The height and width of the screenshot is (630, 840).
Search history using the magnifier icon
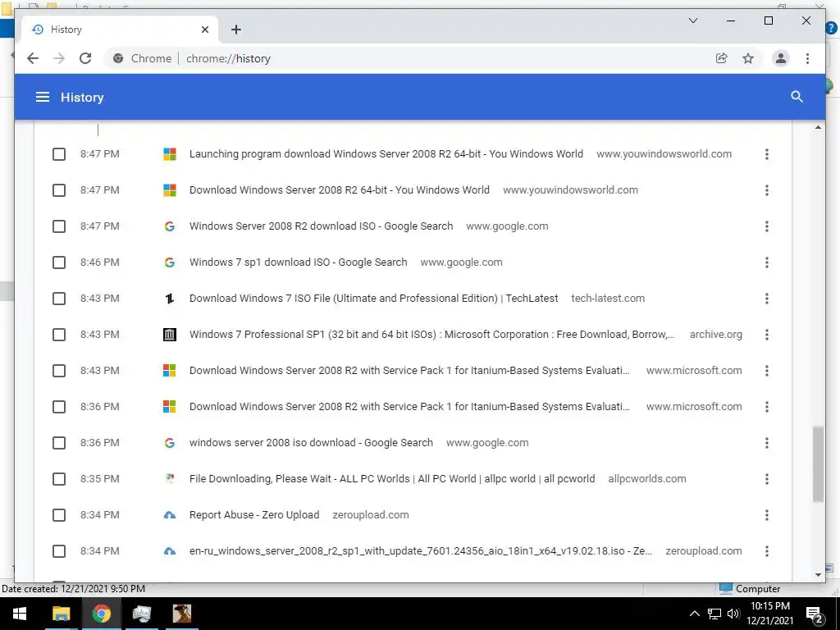click(x=797, y=97)
